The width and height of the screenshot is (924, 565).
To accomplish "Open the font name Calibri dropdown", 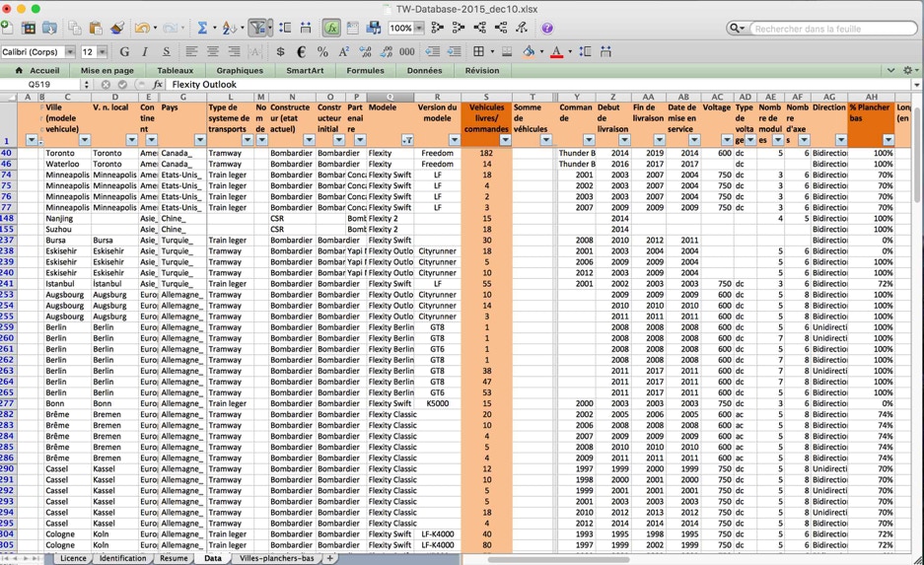I will 70,52.
